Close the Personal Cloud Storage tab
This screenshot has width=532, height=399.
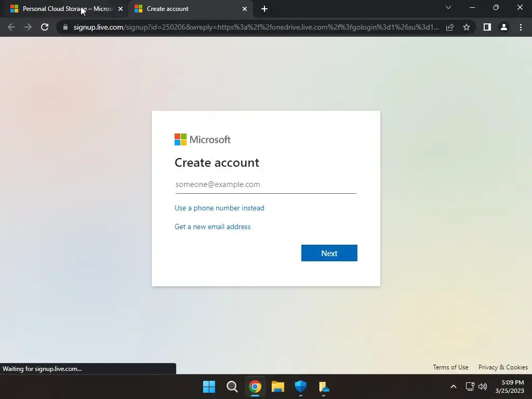click(121, 9)
